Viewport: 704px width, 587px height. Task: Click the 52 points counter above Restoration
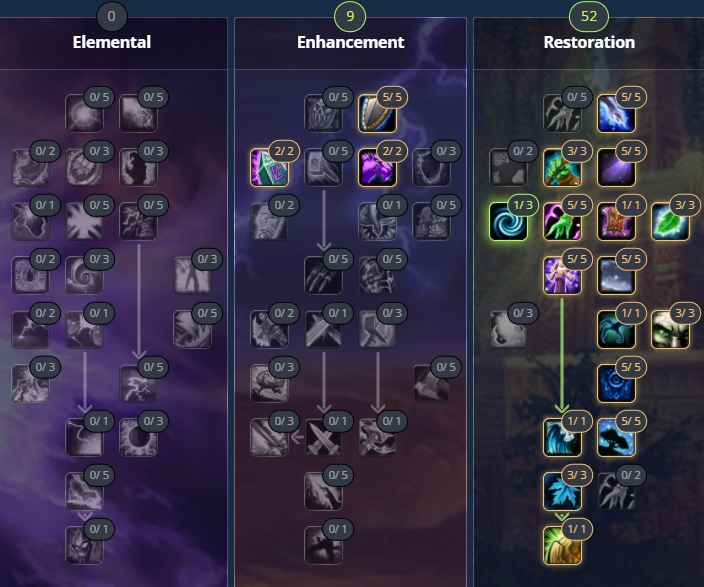[x=589, y=16]
